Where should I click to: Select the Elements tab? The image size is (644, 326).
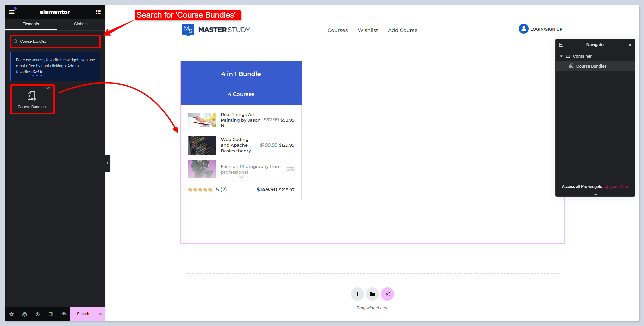(x=31, y=24)
